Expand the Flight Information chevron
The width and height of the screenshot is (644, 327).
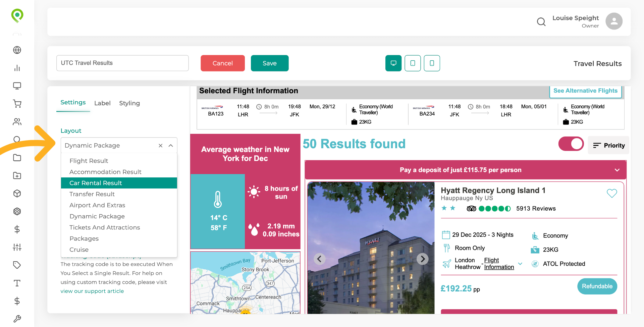520,264
